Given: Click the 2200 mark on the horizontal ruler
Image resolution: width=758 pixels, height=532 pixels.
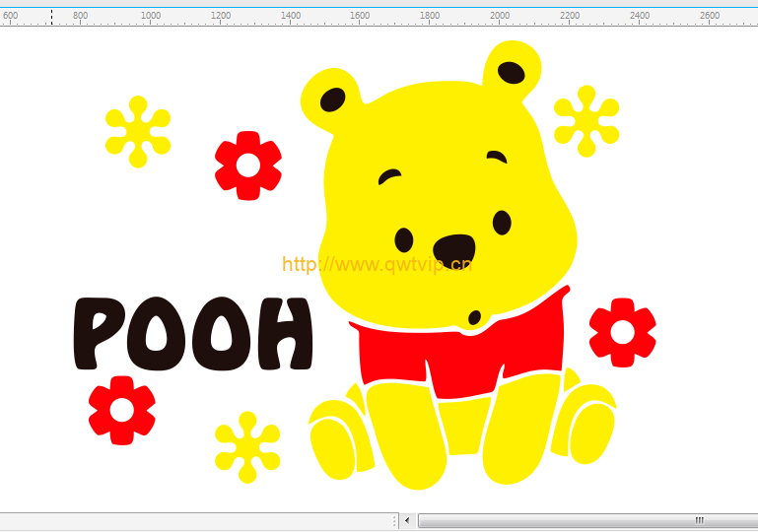Looking at the screenshot, I should [x=570, y=16].
